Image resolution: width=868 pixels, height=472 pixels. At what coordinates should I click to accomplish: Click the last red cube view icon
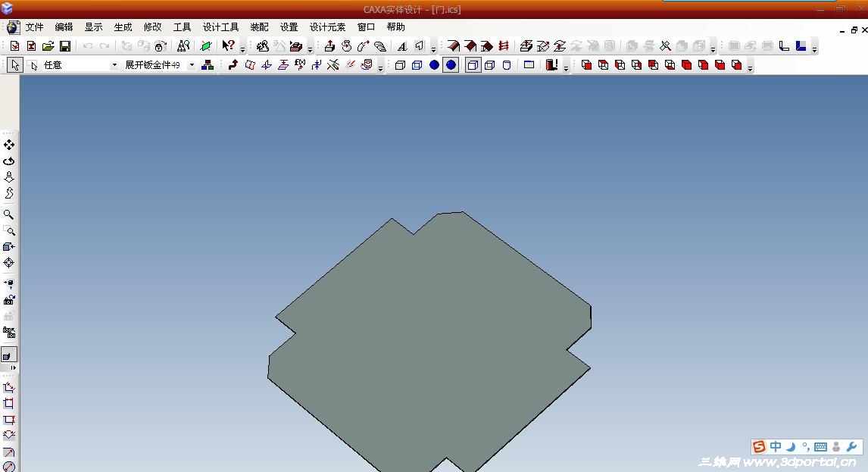(736, 65)
